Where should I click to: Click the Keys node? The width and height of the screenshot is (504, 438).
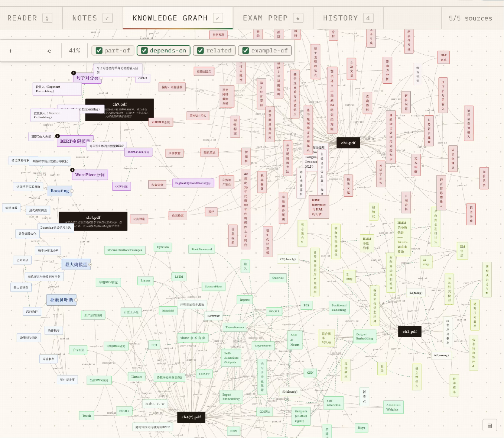coord(361,428)
